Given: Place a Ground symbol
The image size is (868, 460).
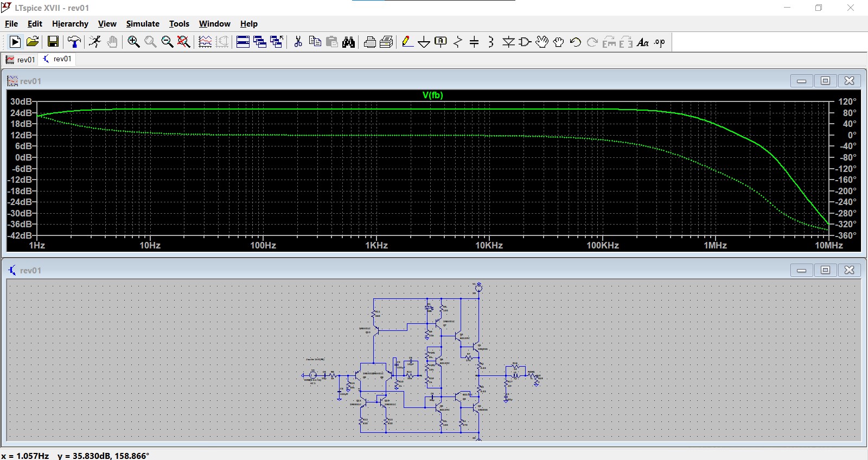Looking at the screenshot, I should coord(424,42).
